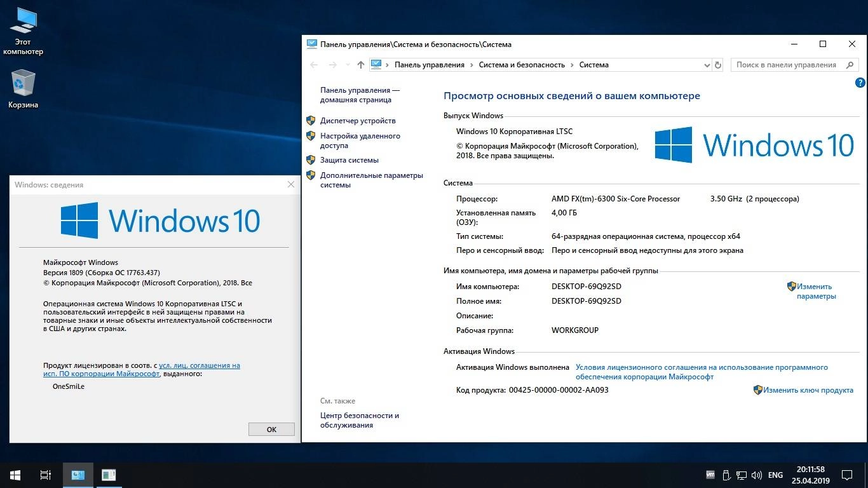This screenshot has height=488, width=868.
Task: Click the OneSmiLe licensee name
Action: [69, 386]
